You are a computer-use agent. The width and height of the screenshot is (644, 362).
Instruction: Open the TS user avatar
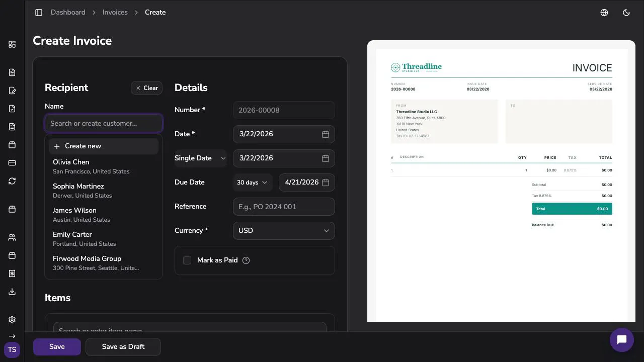(x=12, y=349)
